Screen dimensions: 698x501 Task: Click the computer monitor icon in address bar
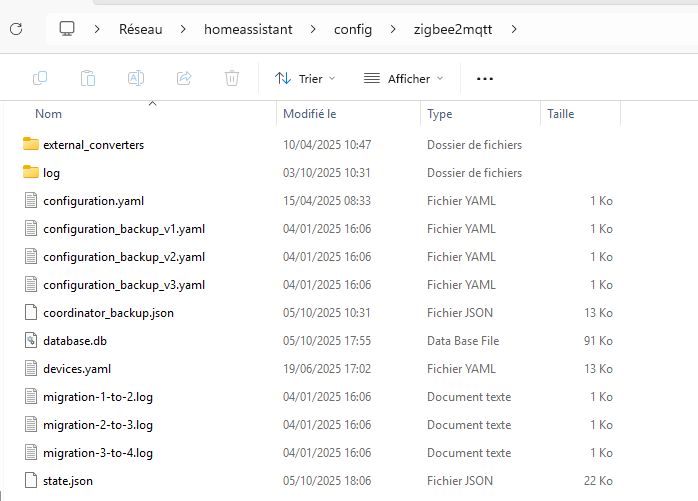(x=68, y=29)
